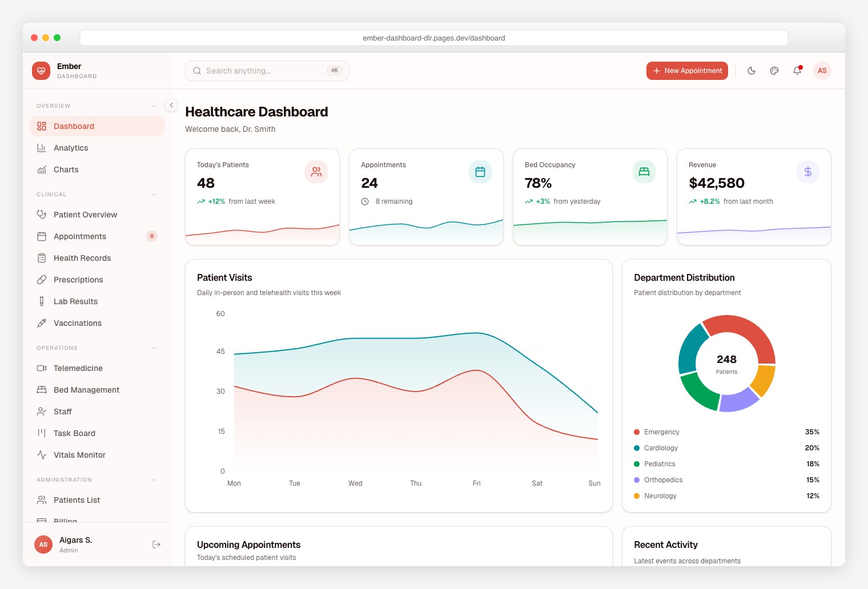Image resolution: width=868 pixels, height=589 pixels.
Task: Hide Emergency by clicking its legend dot
Action: click(x=636, y=432)
